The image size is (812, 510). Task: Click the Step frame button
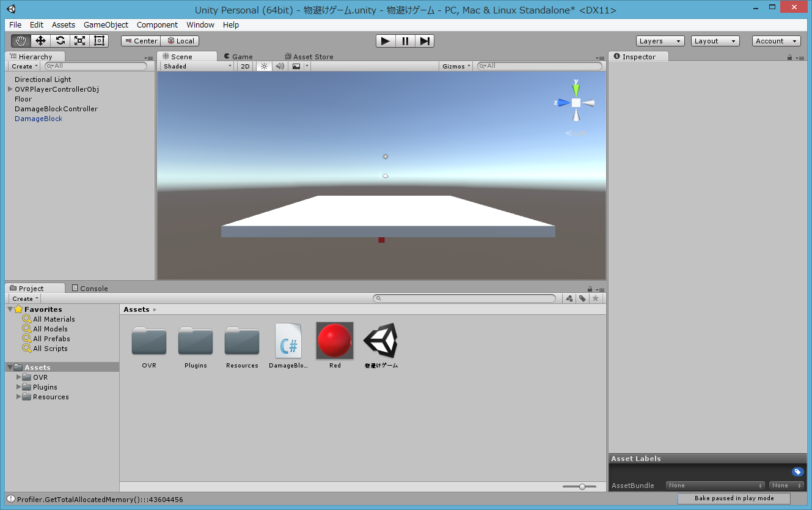(x=425, y=41)
